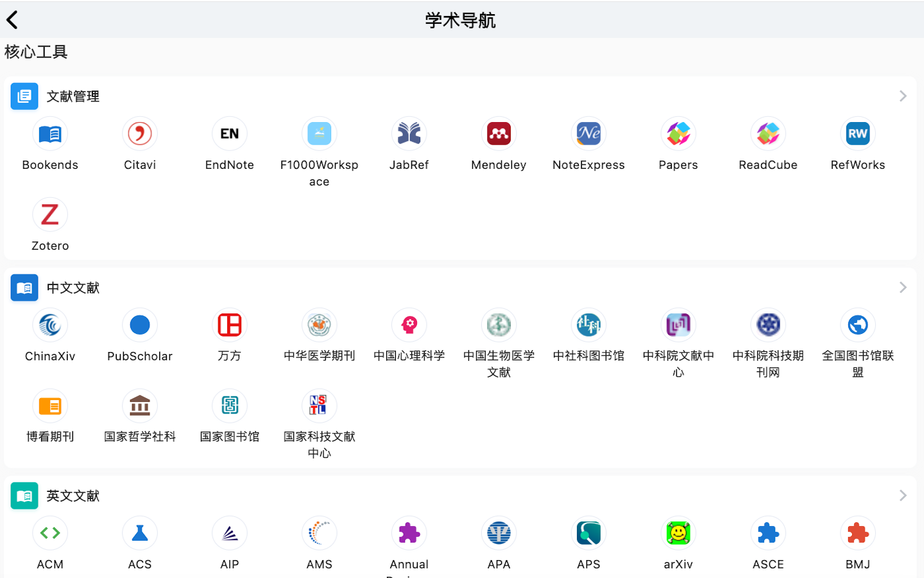Open the NoteExpress icon

(588, 134)
